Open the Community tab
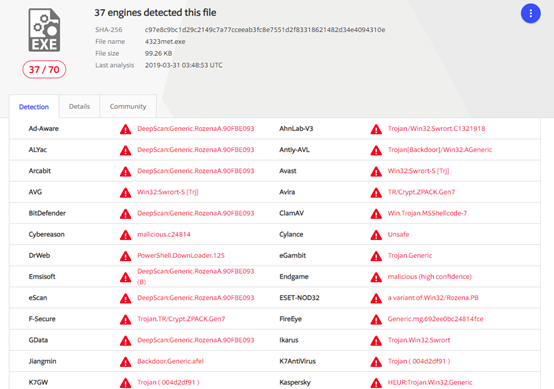The height and width of the screenshot is (389, 554). pos(128,106)
